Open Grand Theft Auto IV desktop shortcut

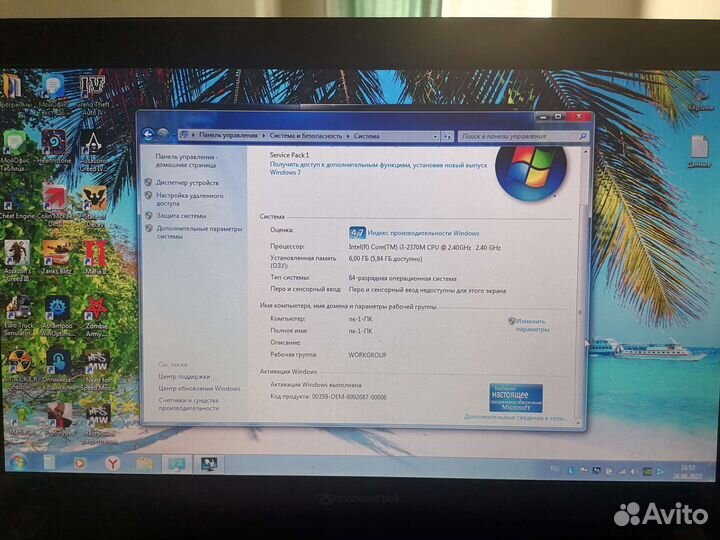coord(93,96)
